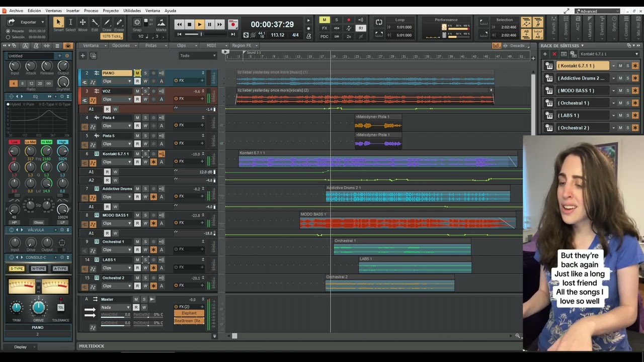
Task: Delete synth with the red X icon
Action: pyautogui.click(x=554, y=54)
